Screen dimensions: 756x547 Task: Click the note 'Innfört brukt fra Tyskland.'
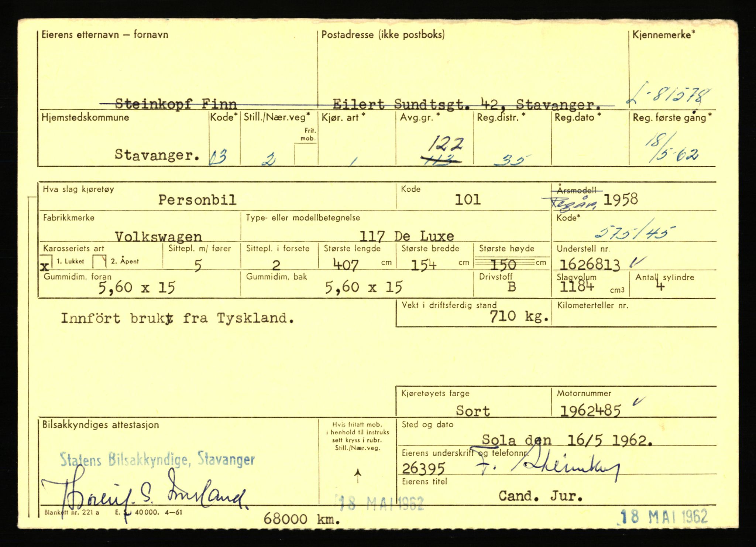(178, 318)
